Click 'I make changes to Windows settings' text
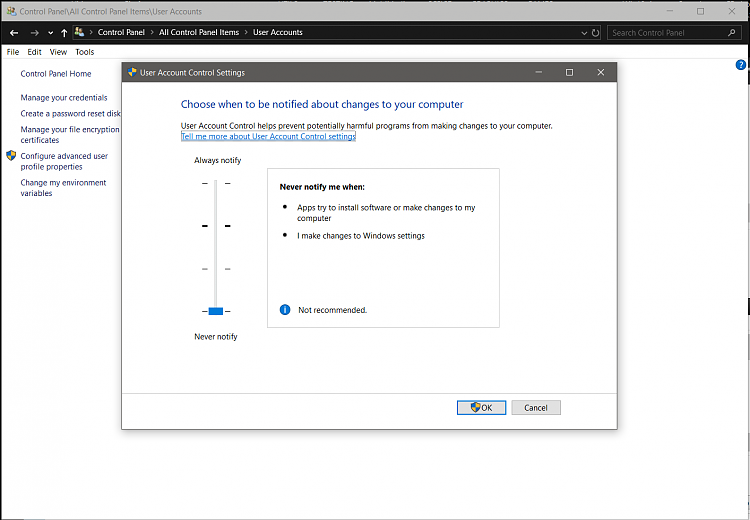 tap(361, 236)
